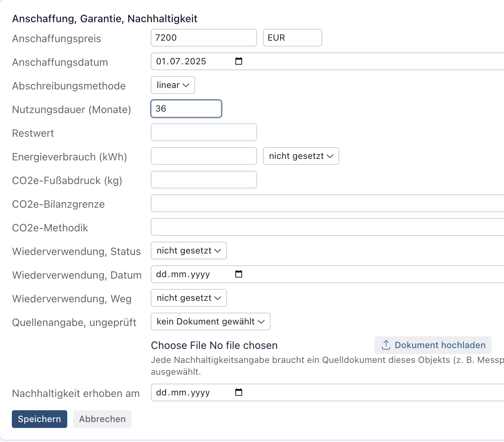The image size is (504, 442).
Task: Click into the CO2e-Methodik field
Action: 327,227
